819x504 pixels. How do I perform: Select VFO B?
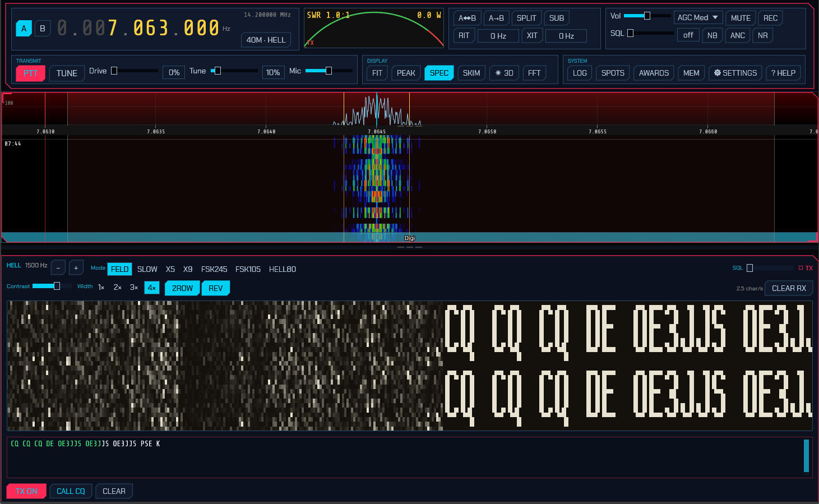tap(43, 29)
